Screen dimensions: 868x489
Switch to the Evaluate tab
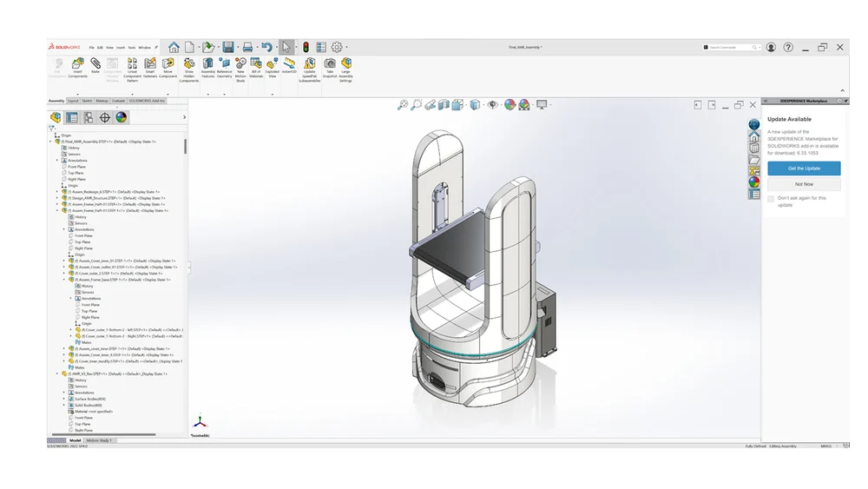(x=118, y=101)
